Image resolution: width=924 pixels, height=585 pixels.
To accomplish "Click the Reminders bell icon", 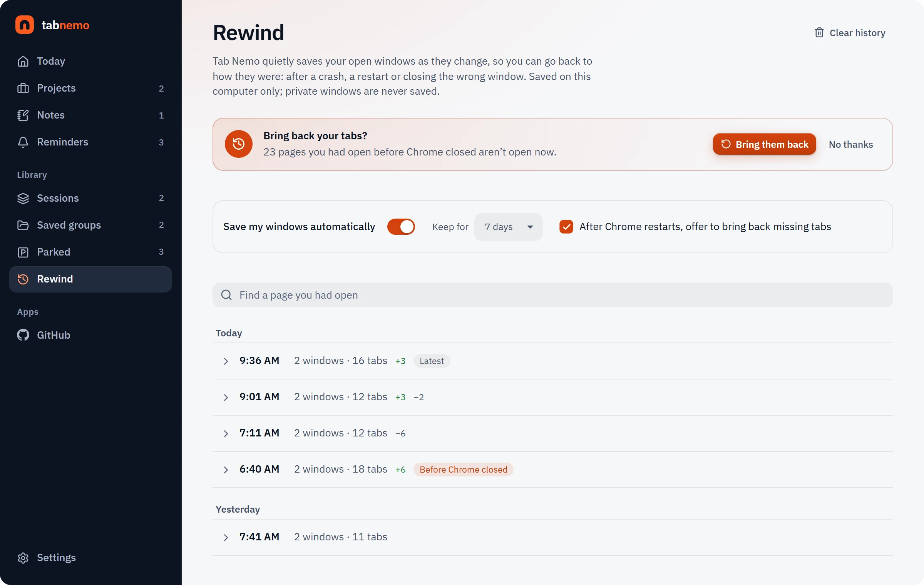I will pos(23,142).
